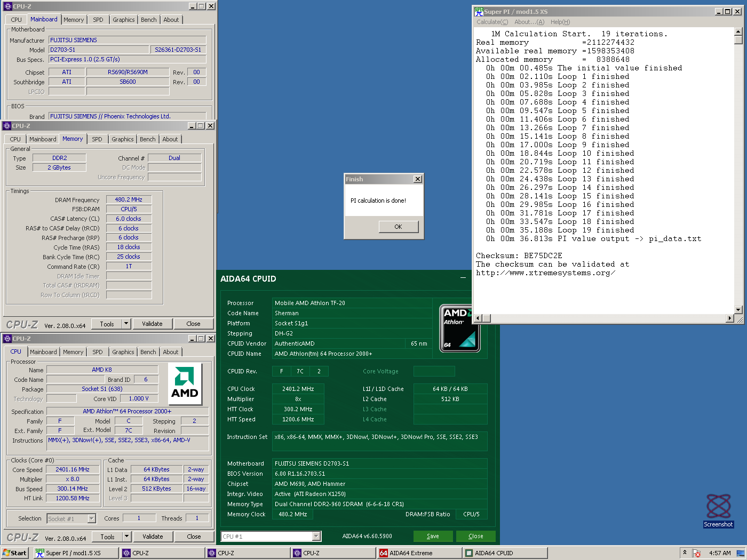The image size is (747, 560).
Task: Click Chipset RS690/RS690M field in CPU-Z
Action: (x=128, y=72)
